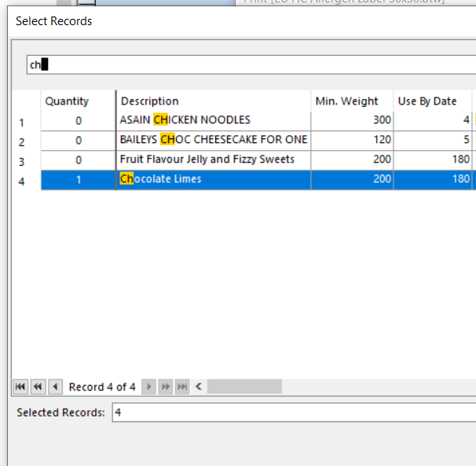Click quantity cell for ASAIN CHICKEN NOODLES
Image resolution: width=476 pixels, height=466 pixels.
[79, 121]
